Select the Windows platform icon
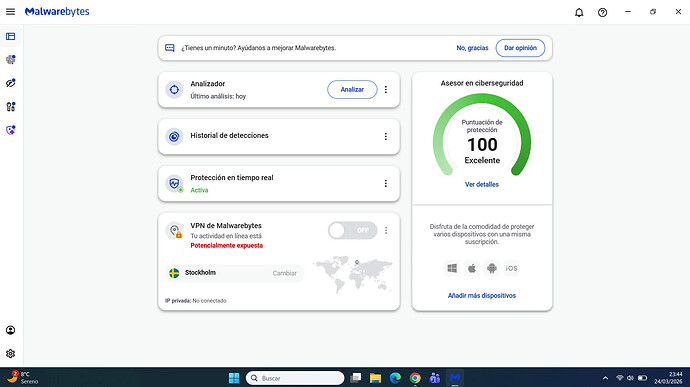This screenshot has width=690, height=387. coord(452,268)
